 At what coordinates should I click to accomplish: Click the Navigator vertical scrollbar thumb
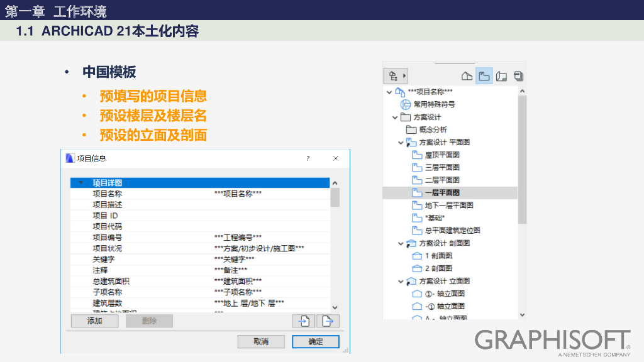(x=522, y=159)
